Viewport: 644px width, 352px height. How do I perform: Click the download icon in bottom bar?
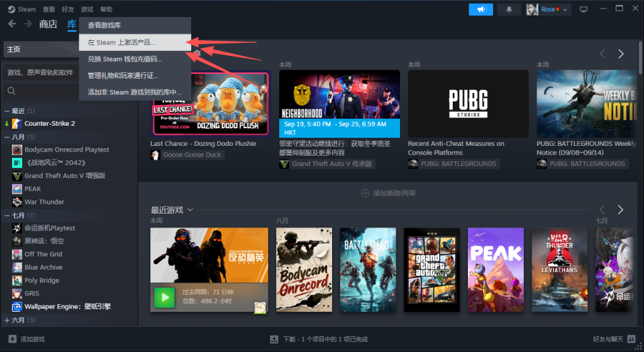(x=274, y=339)
